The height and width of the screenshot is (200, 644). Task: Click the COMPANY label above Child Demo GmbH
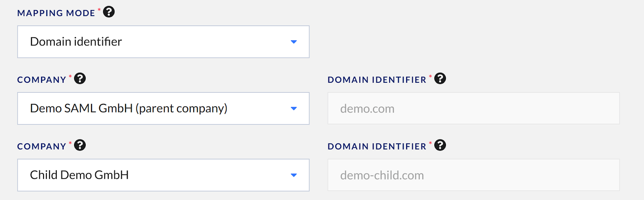point(41,147)
